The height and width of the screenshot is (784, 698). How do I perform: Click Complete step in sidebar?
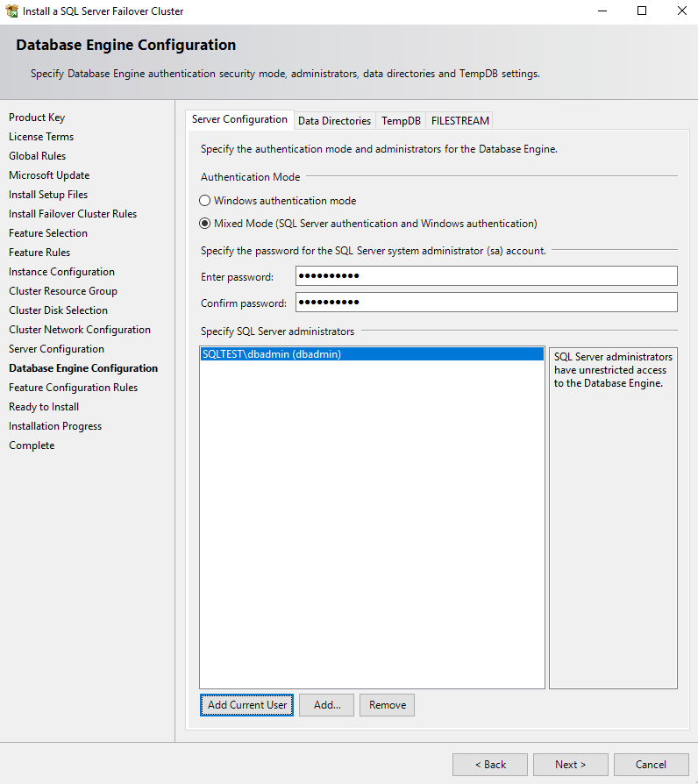pos(32,445)
